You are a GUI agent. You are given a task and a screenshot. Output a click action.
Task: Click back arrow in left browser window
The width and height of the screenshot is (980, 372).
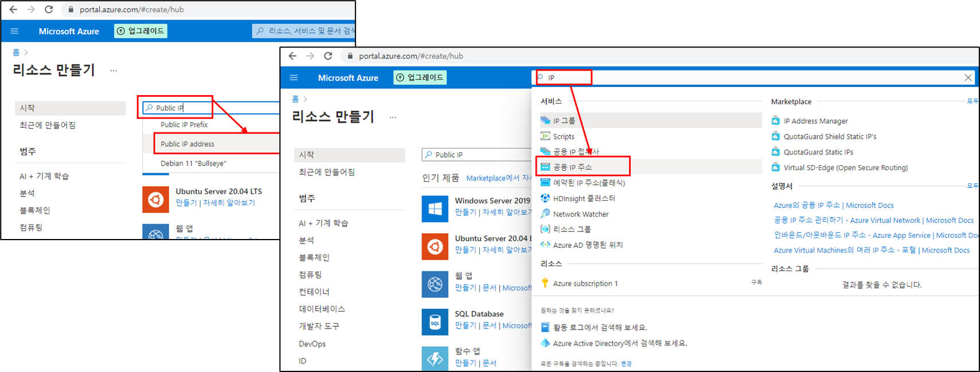click(x=13, y=10)
